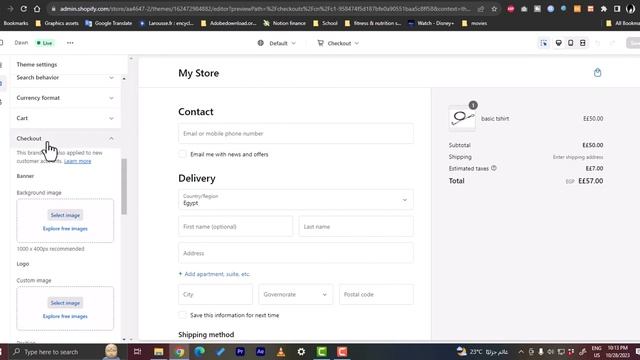Switch to fullscreen preview icon
640x360 pixels.
582,43
